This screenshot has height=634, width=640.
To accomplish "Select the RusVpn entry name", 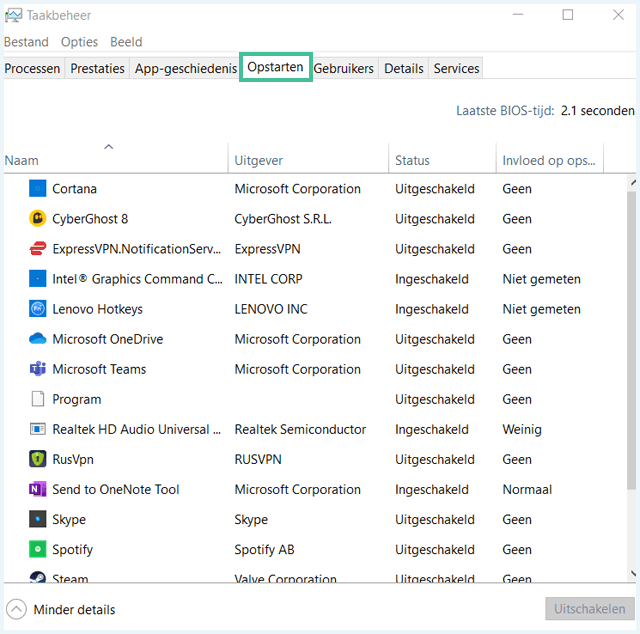I will [73, 459].
